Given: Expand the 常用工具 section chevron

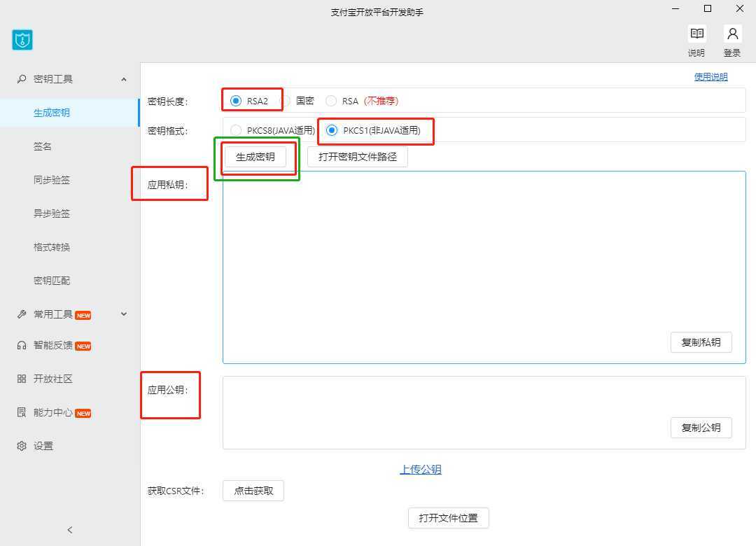Looking at the screenshot, I should 124,314.
